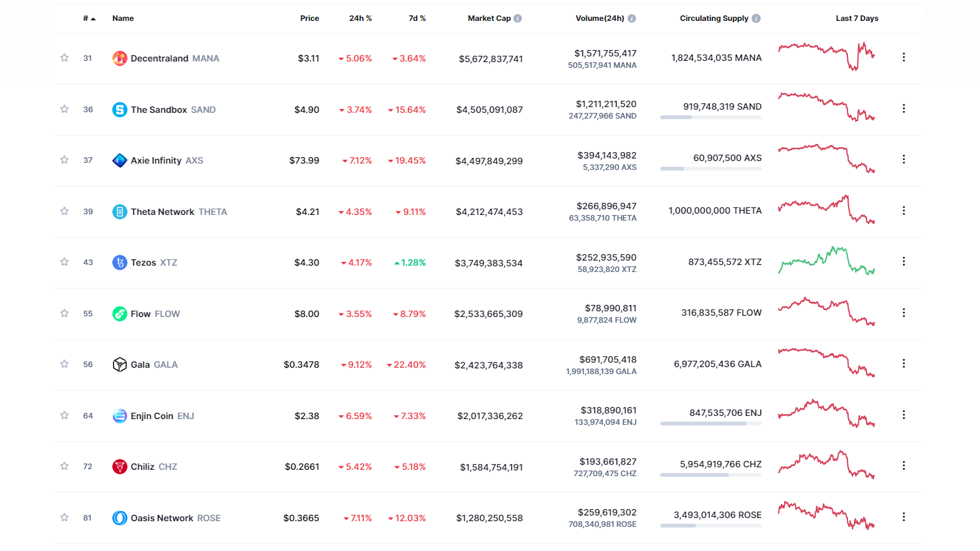Click the Chiliz red logo
Image resolution: width=980 pixels, height=551 pixels.
(x=120, y=467)
